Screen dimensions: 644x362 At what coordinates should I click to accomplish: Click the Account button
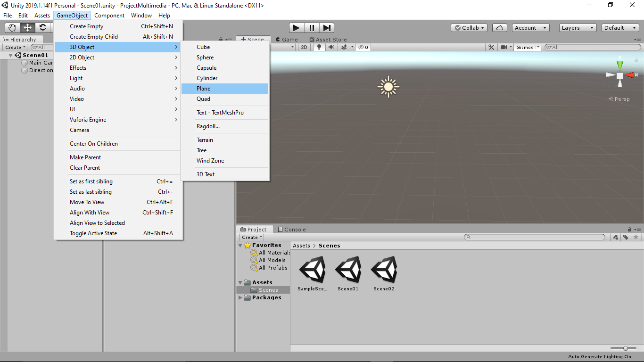pos(530,27)
